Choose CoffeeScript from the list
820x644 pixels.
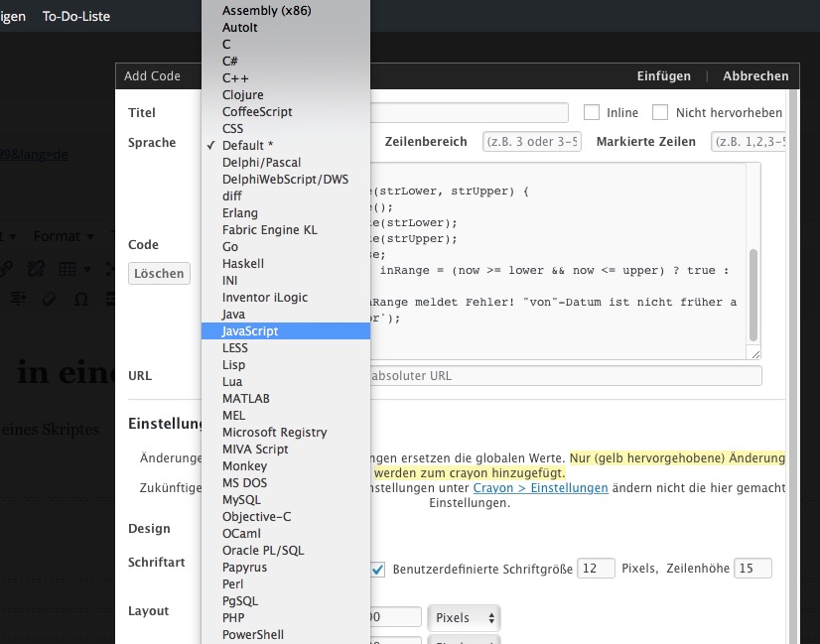pyautogui.click(x=286, y=111)
